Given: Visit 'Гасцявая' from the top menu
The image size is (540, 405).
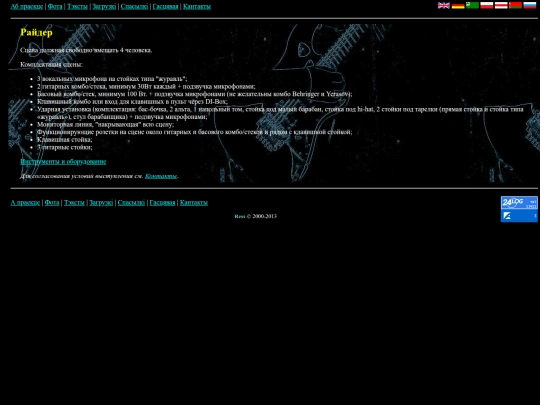Looking at the screenshot, I should [165, 7].
